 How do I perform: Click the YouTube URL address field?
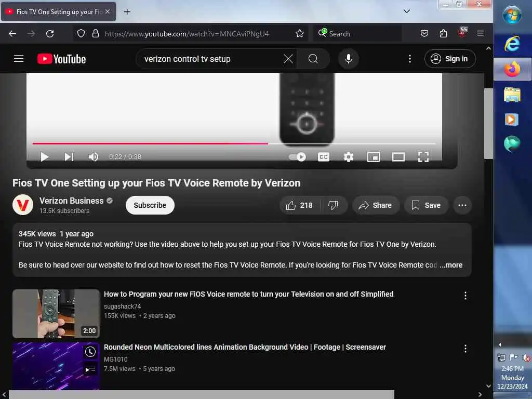[187, 34]
